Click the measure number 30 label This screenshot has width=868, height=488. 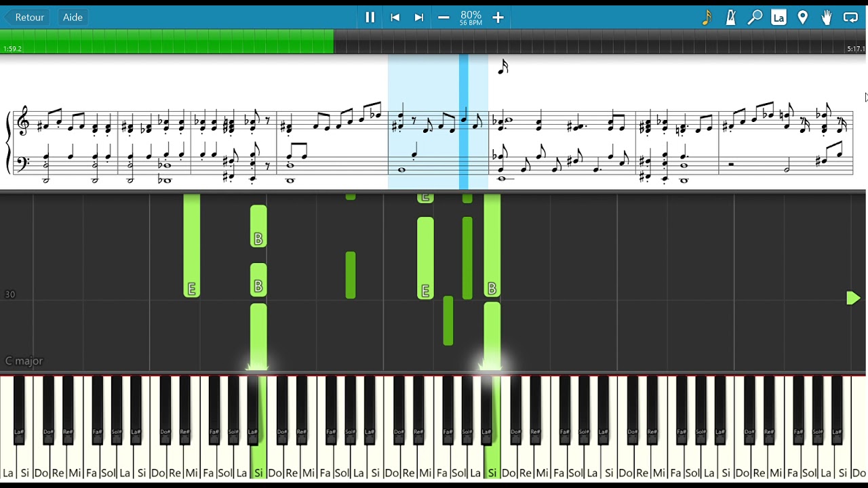tap(9, 294)
